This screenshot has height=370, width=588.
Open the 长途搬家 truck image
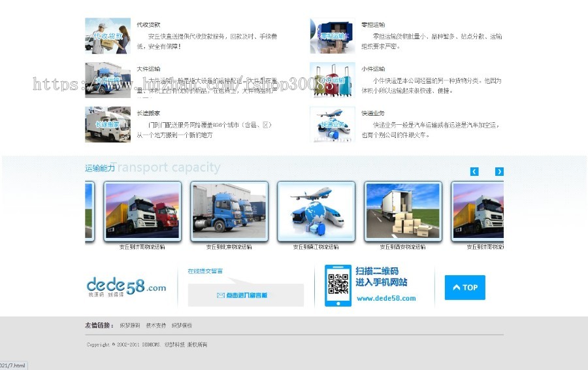point(108,124)
